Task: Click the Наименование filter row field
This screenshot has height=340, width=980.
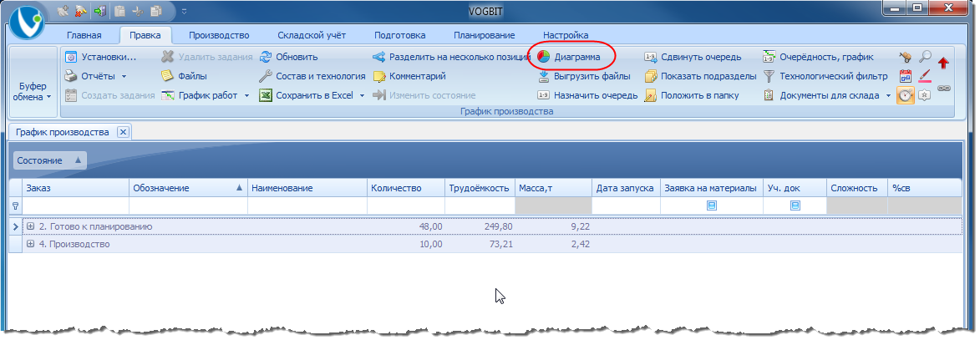Action: pos(307,206)
